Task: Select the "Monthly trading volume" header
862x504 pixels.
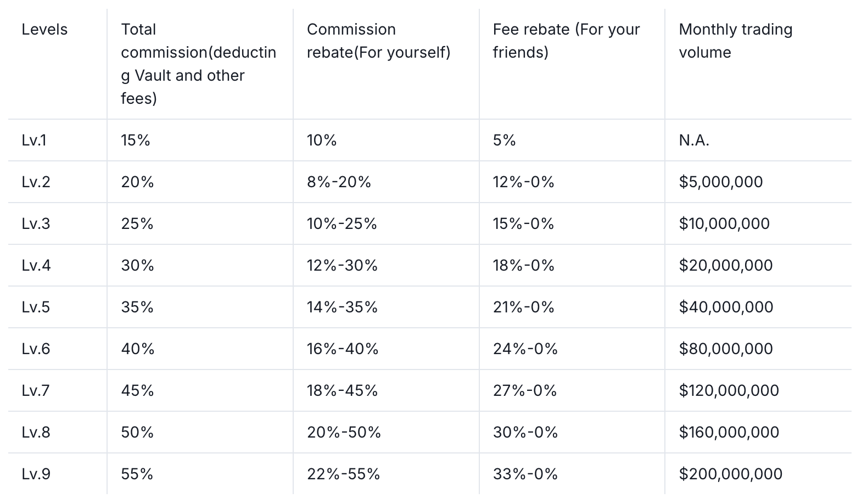Action: [x=735, y=41]
